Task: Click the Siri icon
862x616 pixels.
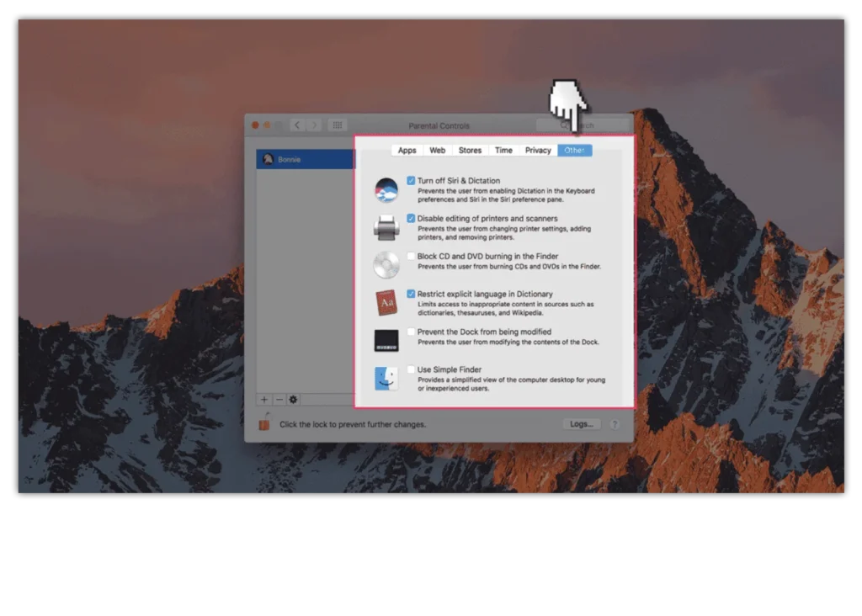Action: (x=386, y=189)
